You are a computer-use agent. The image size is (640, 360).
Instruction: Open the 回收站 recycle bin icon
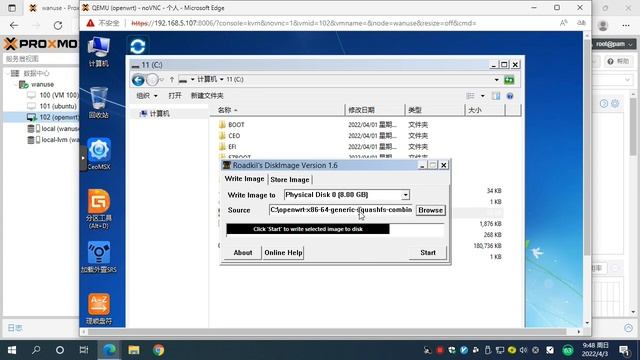(99, 102)
